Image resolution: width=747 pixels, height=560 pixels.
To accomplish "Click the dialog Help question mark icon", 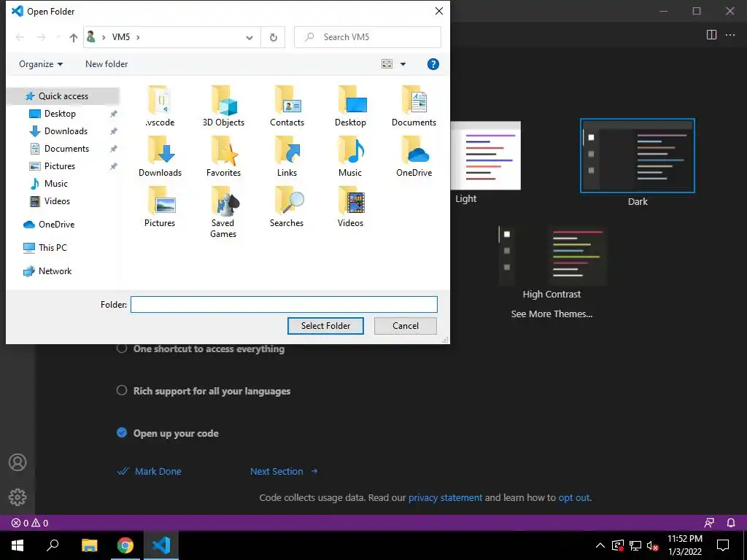I will [x=433, y=64].
